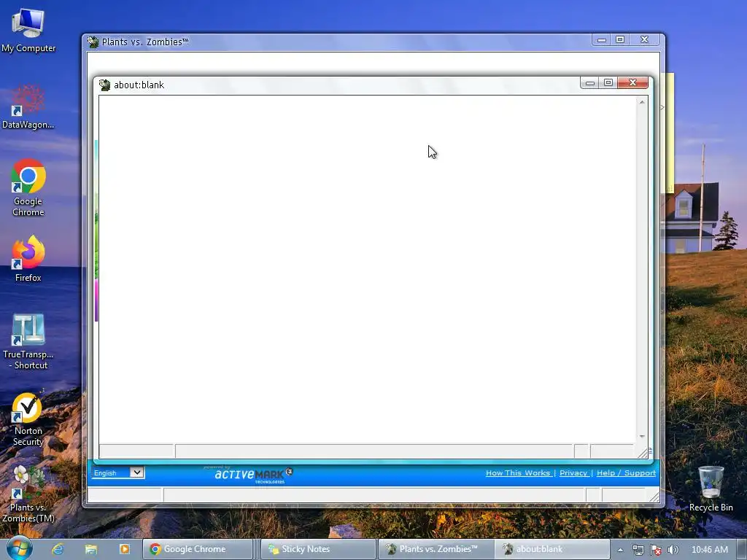The width and height of the screenshot is (747, 560).
Task: Open network status tray icon
Action: [638, 550]
